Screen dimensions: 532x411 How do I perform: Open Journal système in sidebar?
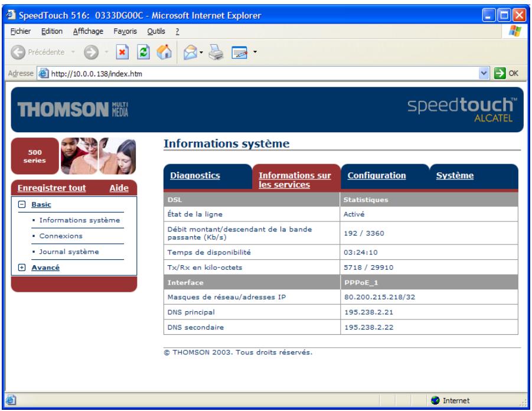pyautogui.click(x=69, y=252)
